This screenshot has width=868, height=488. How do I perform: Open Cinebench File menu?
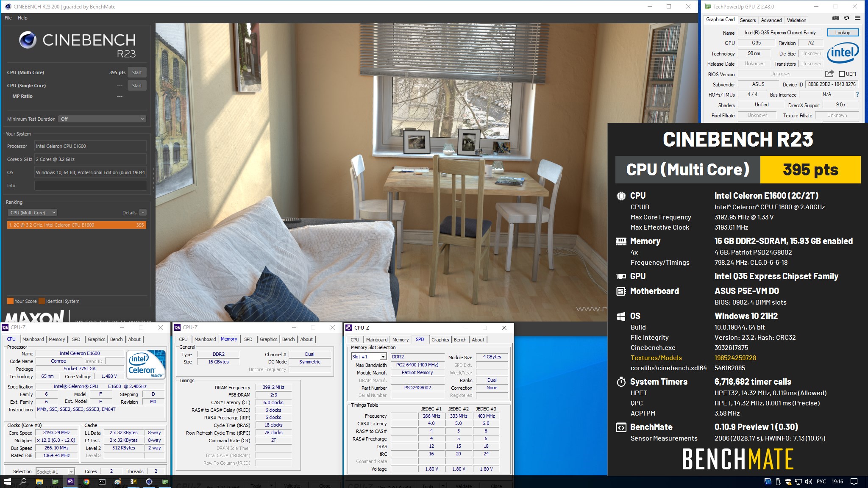click(8, 18)
